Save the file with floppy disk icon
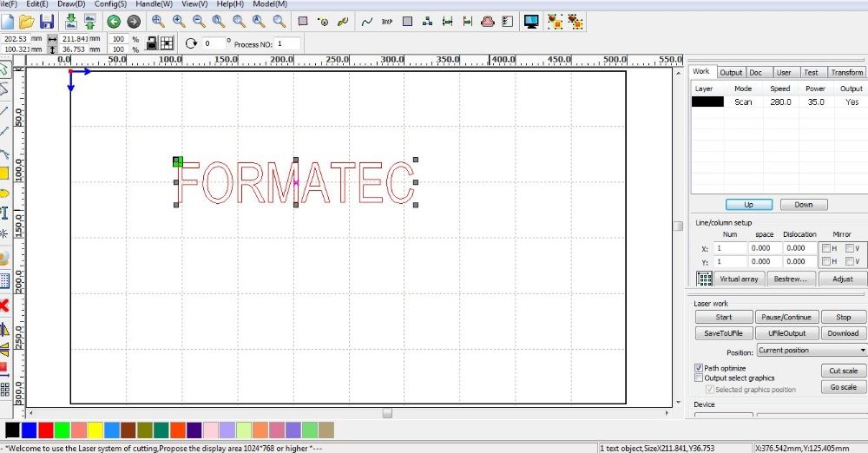 pyautogui.click(x=47, y=22)
